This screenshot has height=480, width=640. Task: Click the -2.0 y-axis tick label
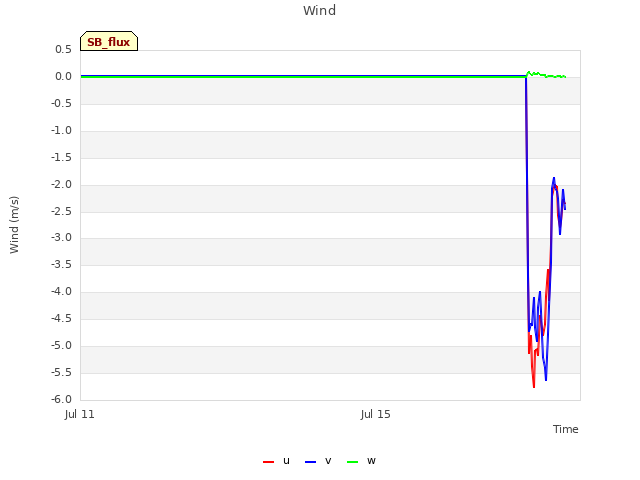pyautogui.click(x=61, y=184)
